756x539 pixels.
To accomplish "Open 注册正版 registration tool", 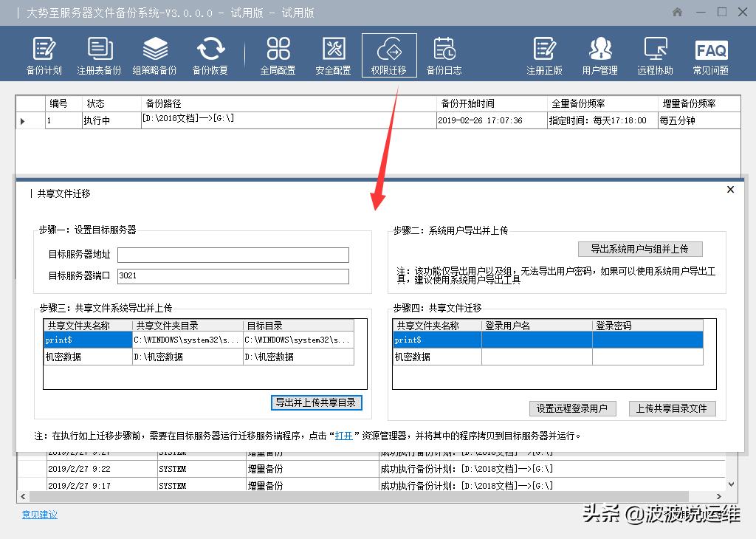I will pos(544,54).
